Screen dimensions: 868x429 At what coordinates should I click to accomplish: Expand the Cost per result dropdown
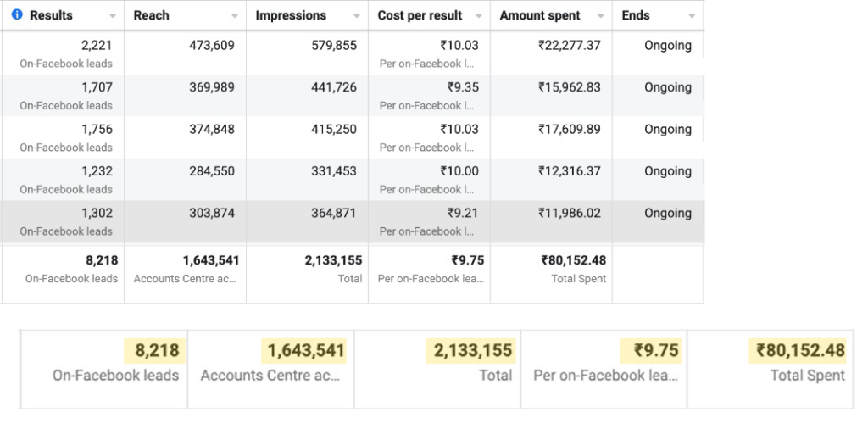pyautogui.click(x=479, y=16)
